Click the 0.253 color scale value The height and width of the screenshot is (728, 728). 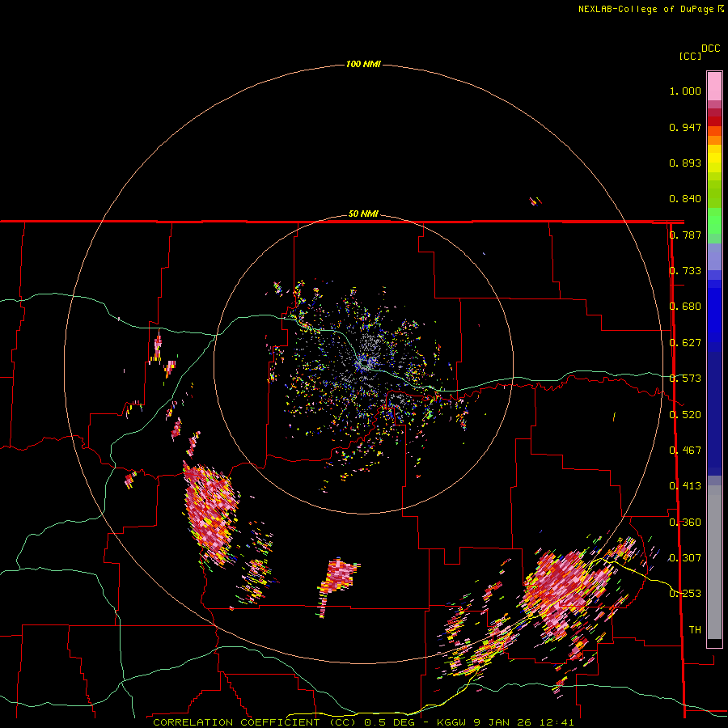pyautogui.click(x=685, y=594)
